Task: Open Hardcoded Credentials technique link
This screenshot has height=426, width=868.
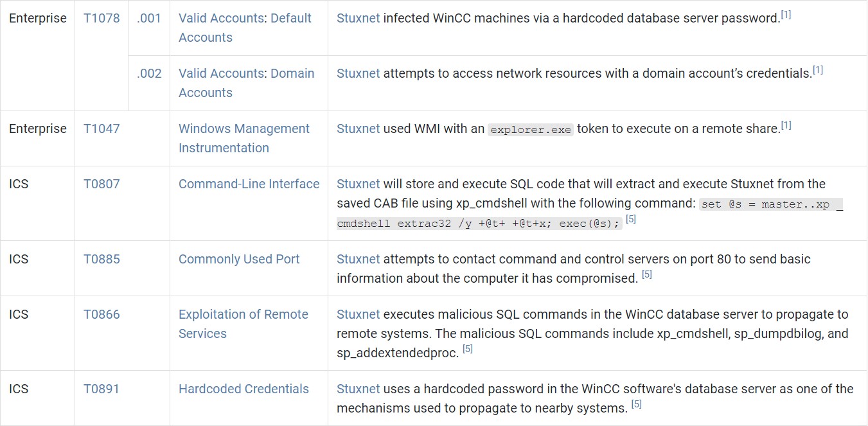Action: 244,389
